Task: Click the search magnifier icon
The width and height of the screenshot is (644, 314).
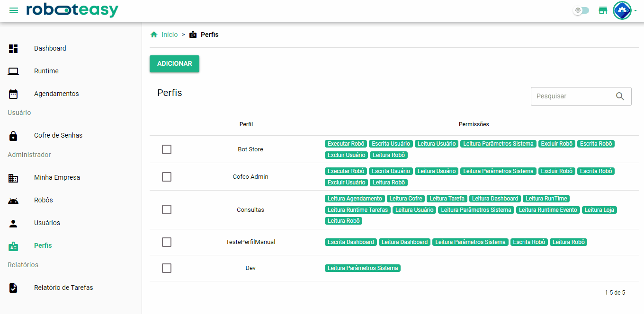Action: click(620, 96)
